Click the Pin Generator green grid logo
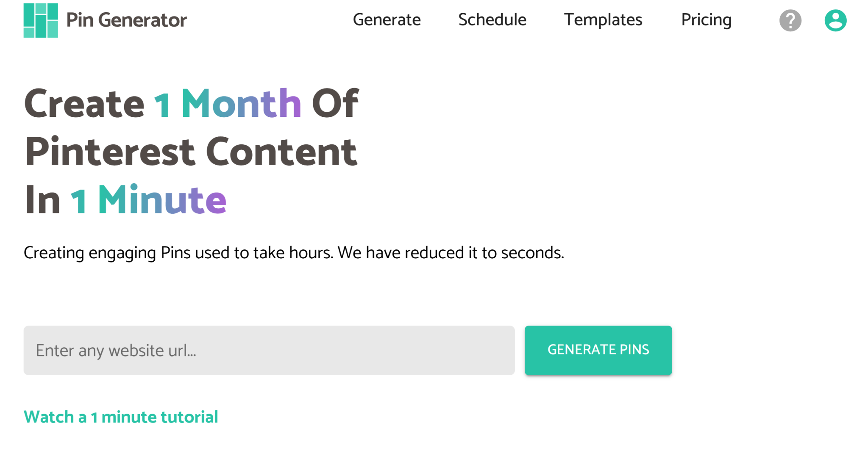The height and width of the screenshot is (456, 868). point(41,20)
